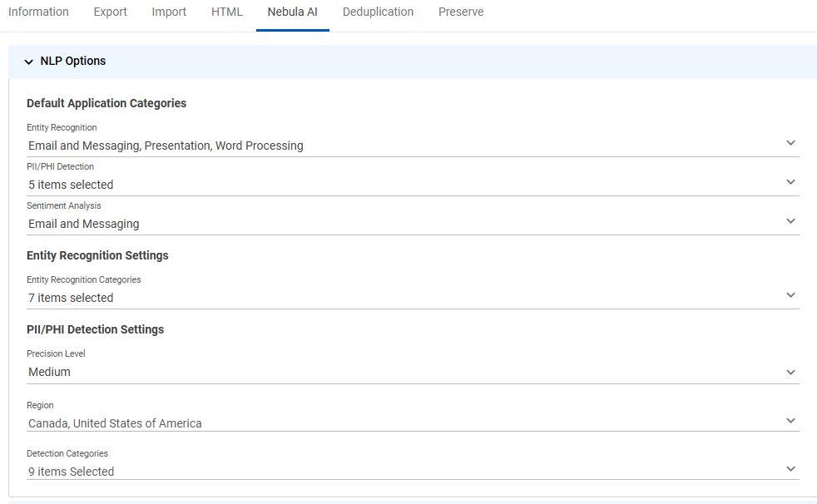Open the '9 items Selected' detection categories field
Screen dimensions: 817x504
[x=413, y=472]
